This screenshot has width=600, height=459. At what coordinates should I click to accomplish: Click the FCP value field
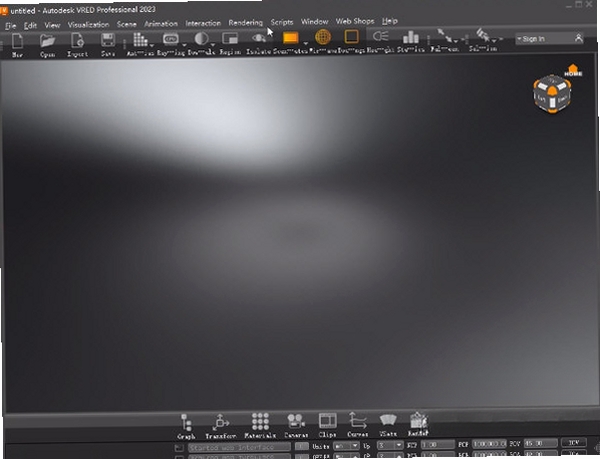489,444
